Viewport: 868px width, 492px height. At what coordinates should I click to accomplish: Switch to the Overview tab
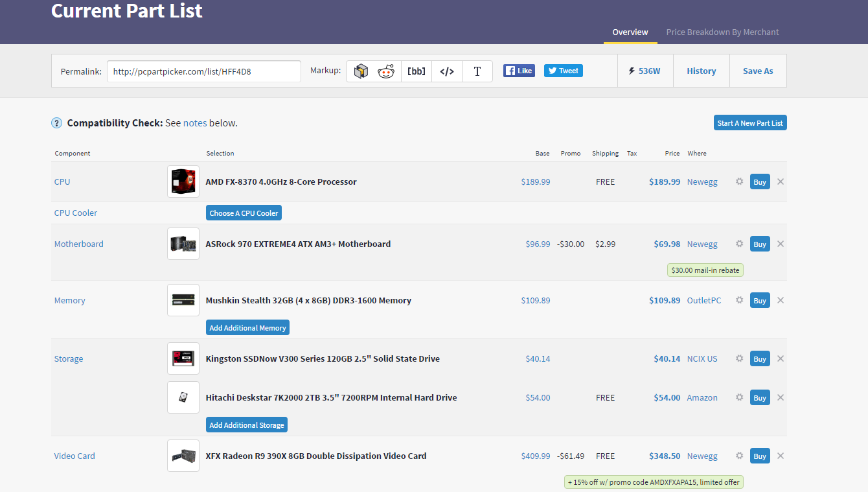coord(630,32)
